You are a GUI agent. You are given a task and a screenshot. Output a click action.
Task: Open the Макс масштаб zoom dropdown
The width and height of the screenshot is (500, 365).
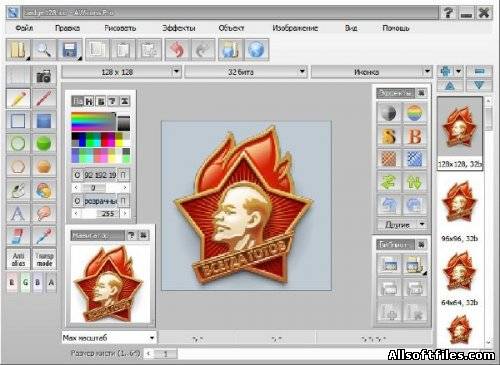[109, 338]
